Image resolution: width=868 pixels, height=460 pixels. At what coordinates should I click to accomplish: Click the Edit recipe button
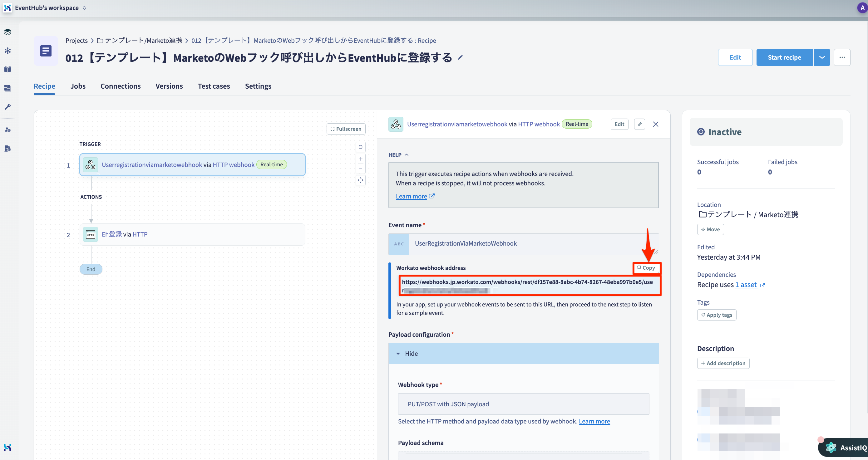735,57
